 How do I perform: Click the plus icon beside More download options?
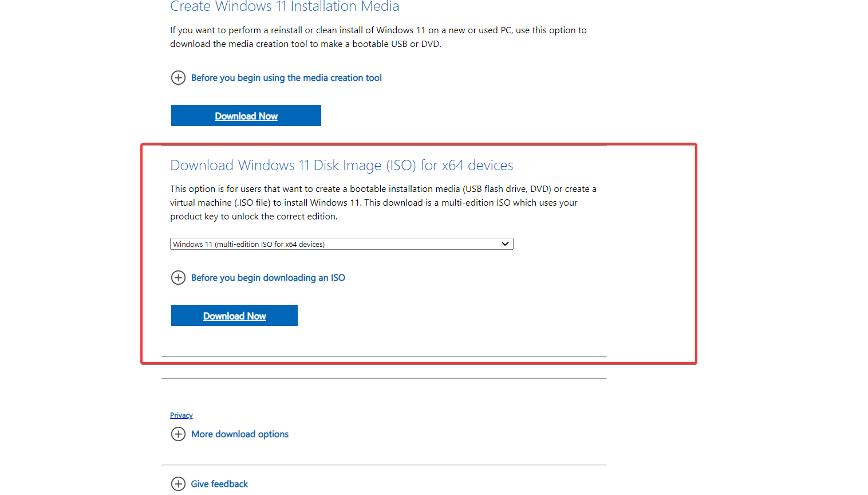pyautogui.click(x=178, y=434)
